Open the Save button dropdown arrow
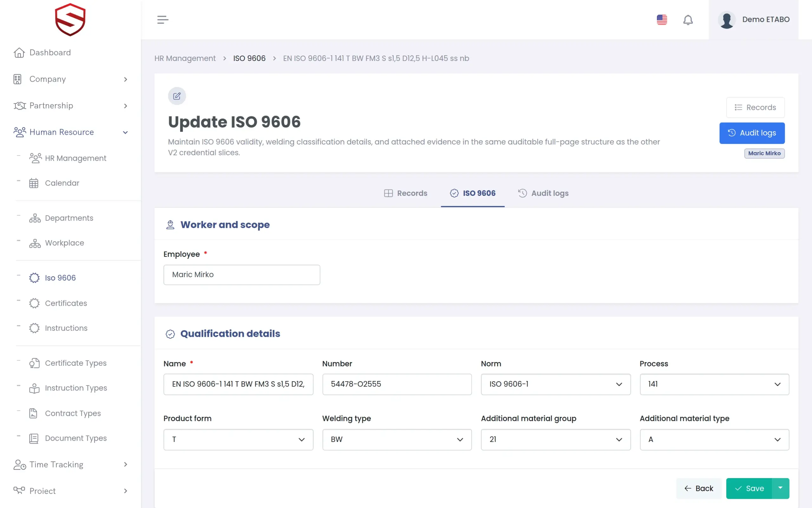This screenshot has height=508, width=812. point(781,488)
